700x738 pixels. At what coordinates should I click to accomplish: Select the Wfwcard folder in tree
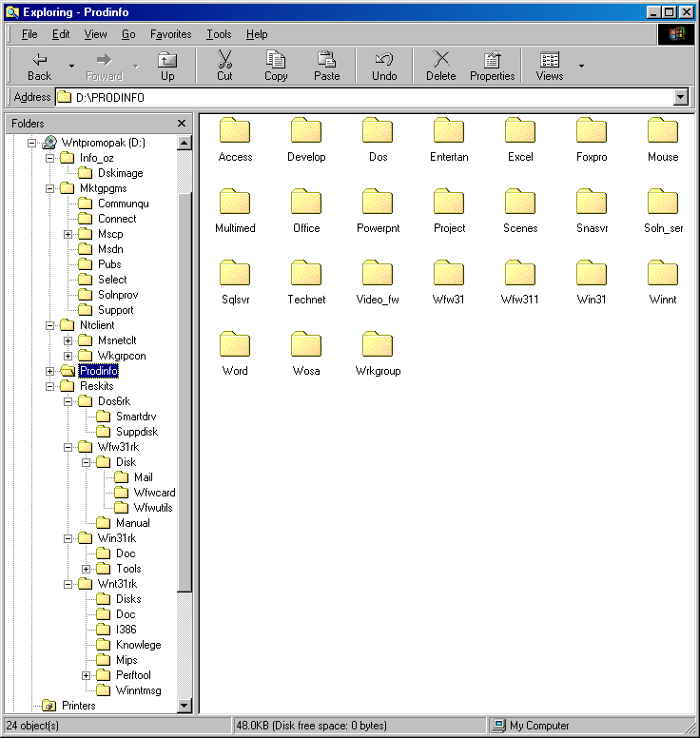(x=154, y=493)
